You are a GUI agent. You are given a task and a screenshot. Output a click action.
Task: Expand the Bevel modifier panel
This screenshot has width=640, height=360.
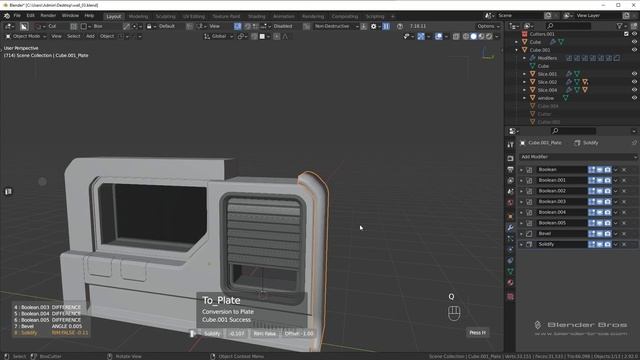(x=521, y=234)
